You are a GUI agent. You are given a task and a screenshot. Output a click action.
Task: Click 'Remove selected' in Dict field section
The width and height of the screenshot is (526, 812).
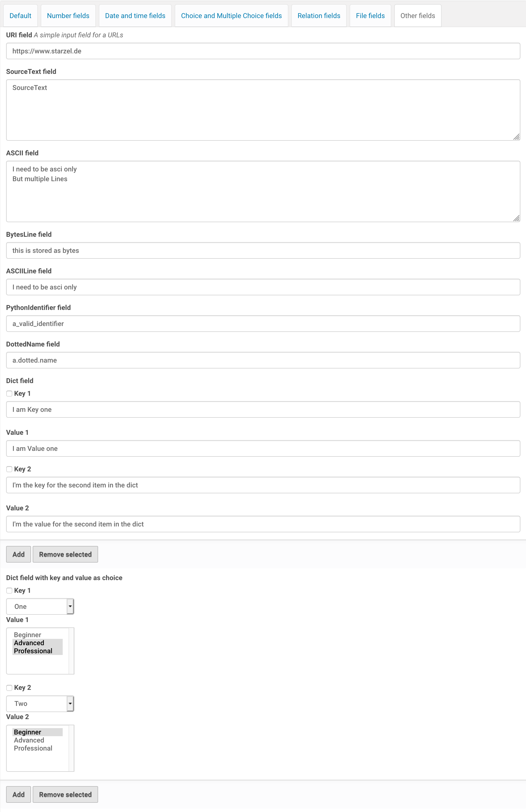coord(65,555)
